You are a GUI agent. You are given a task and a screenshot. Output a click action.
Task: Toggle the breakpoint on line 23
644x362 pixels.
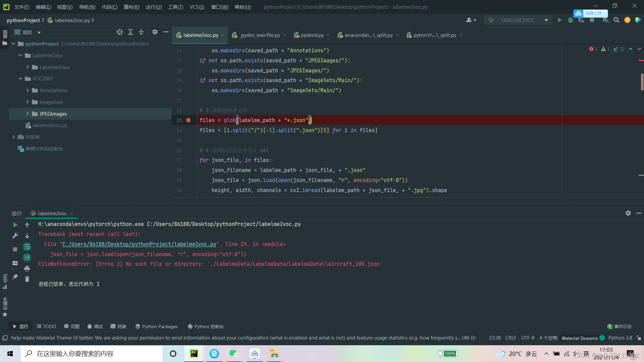click(x=188, y=120)
